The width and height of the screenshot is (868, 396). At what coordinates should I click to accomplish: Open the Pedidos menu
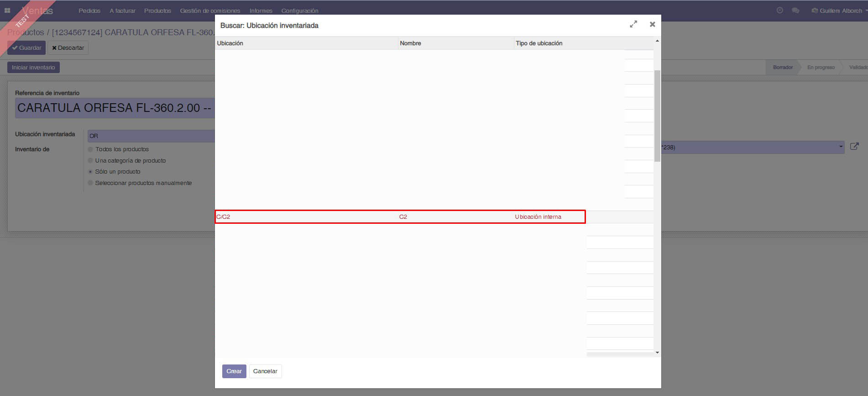tap(89, 11)
